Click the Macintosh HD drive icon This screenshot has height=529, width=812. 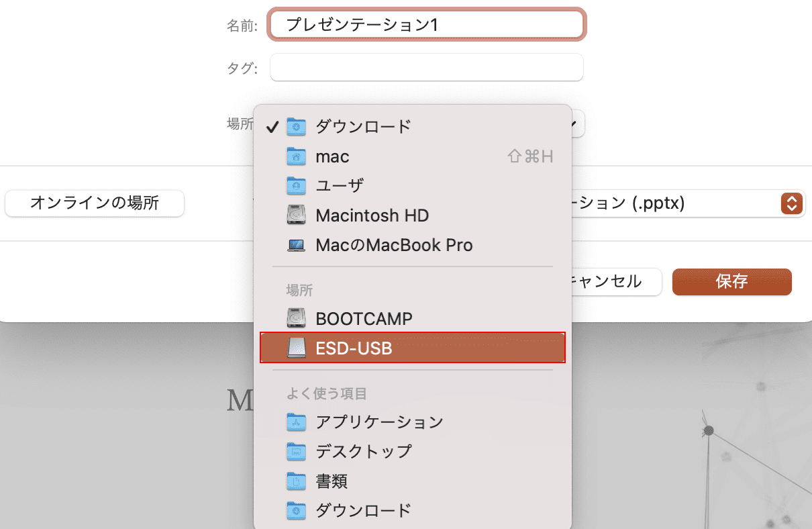297,215
